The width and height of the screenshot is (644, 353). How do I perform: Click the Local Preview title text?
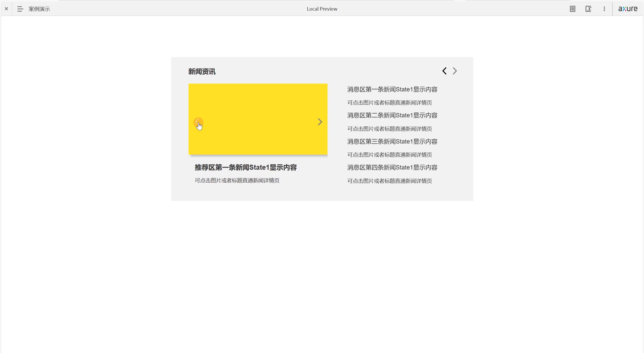(x=322, y=9)
